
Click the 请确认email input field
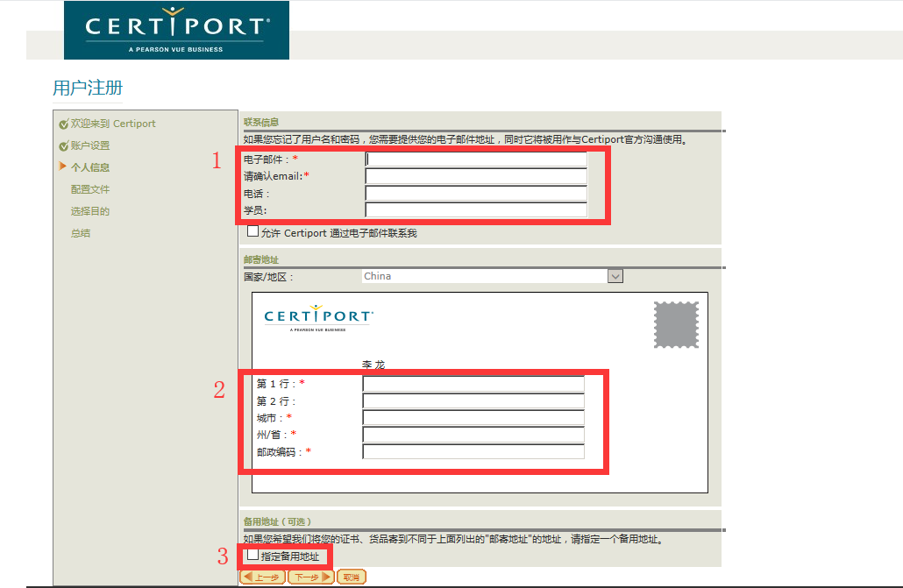(476, 176)
